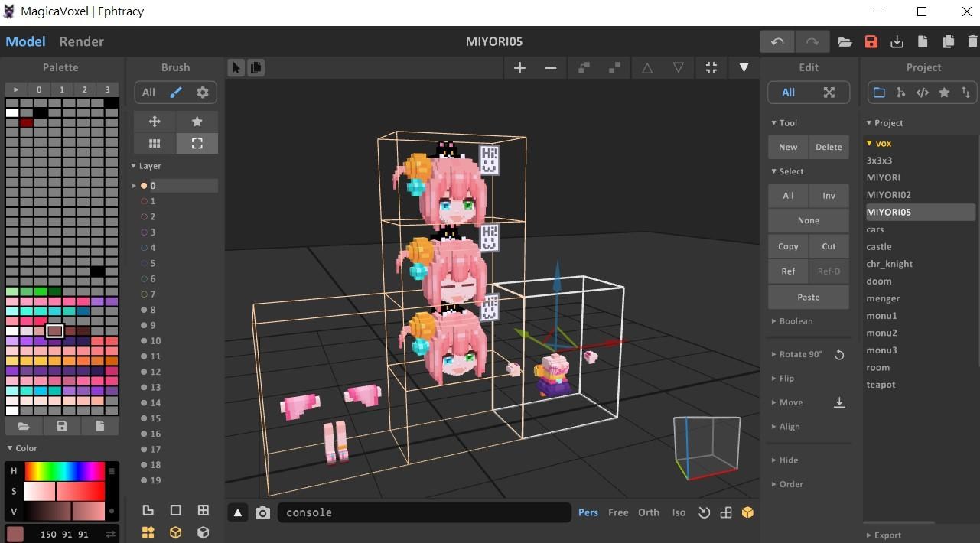Click the star favorites icon in the Project panel

(x=944, y=93)
